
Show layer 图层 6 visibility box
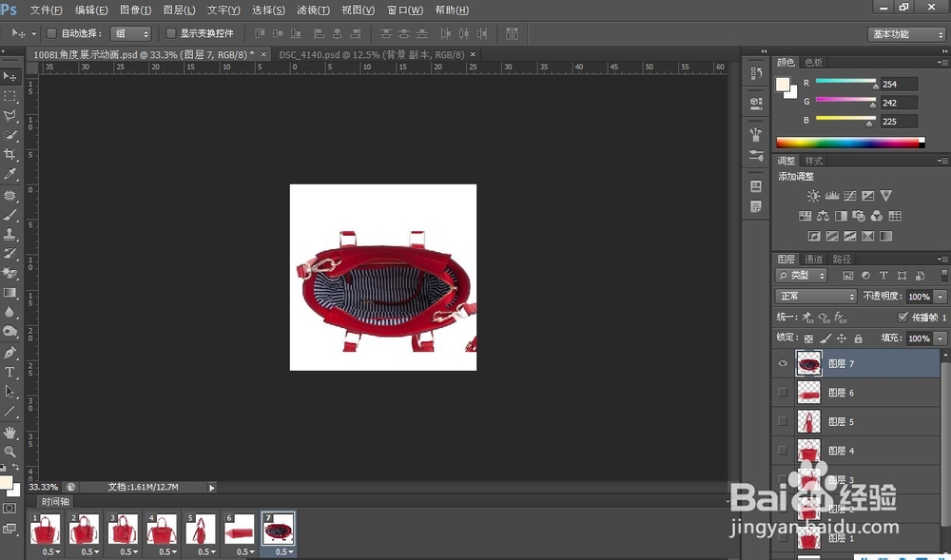coord(783,393)
